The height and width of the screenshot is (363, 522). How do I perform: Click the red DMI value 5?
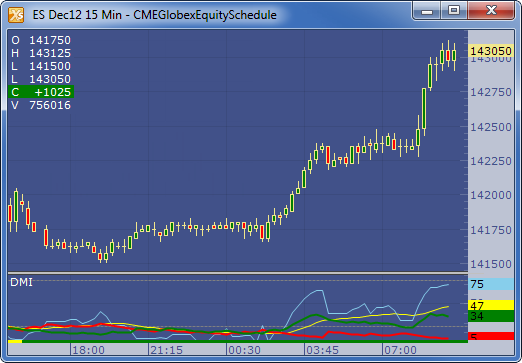click(491, 336)
